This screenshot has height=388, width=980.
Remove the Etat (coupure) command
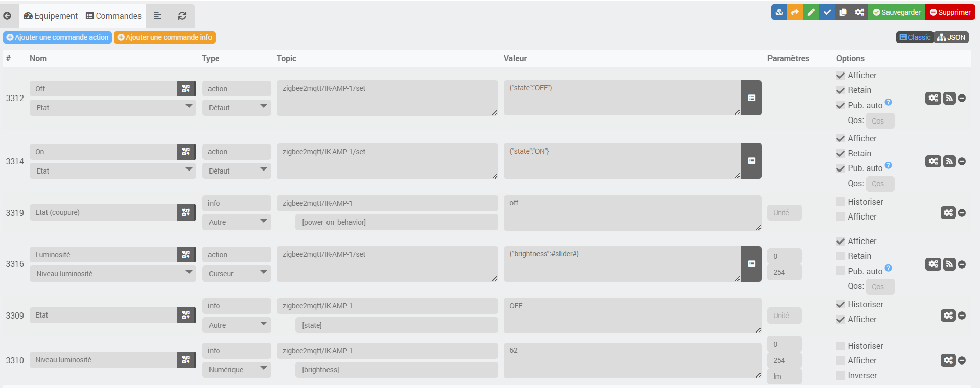pos(962,213)
